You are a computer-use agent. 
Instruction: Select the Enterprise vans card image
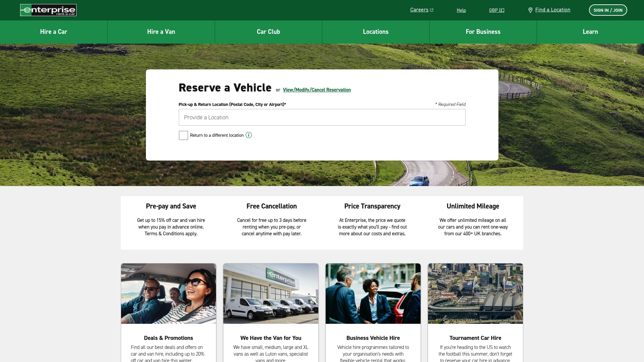[271, 293]
